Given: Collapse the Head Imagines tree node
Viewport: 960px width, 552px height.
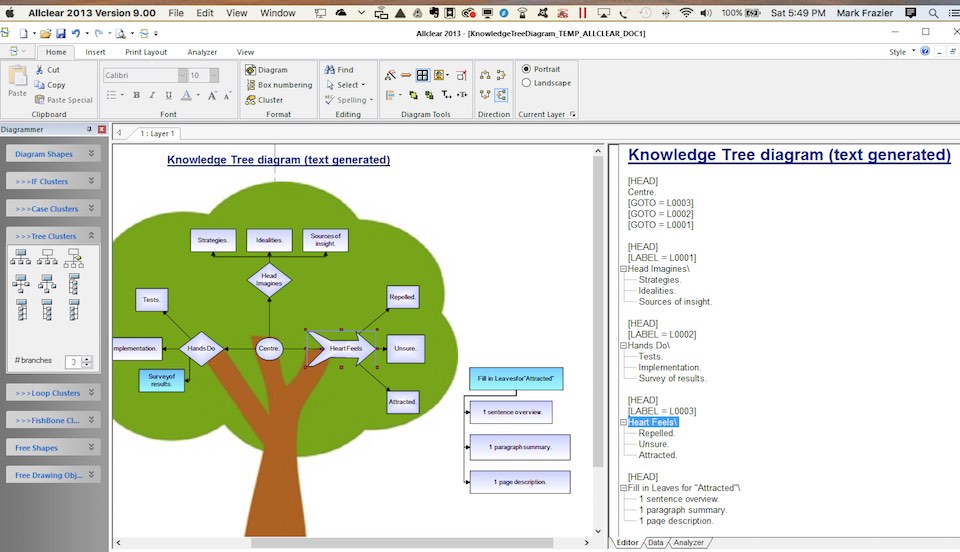Looking at the screenshot, I should click(x=622, y=269).
